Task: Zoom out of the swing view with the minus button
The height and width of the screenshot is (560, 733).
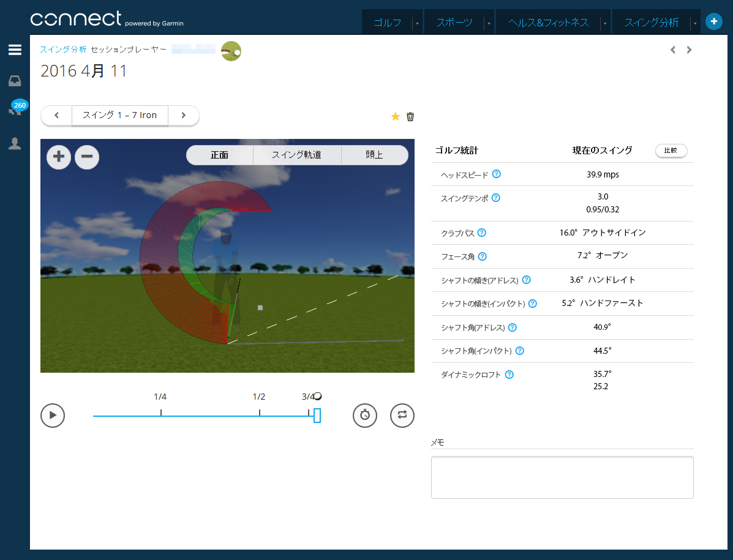Action: [87, 157]
